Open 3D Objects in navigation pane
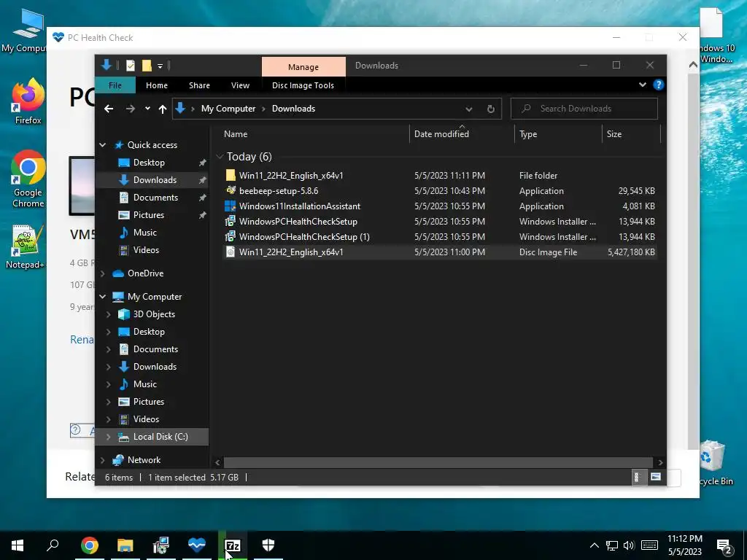The width and height of the screenshot is (747, 560). pos(154,314)
